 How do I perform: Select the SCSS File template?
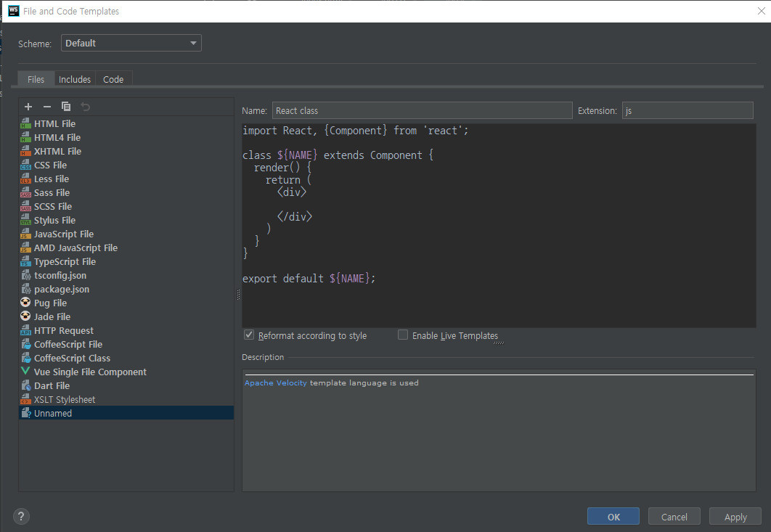126,206
